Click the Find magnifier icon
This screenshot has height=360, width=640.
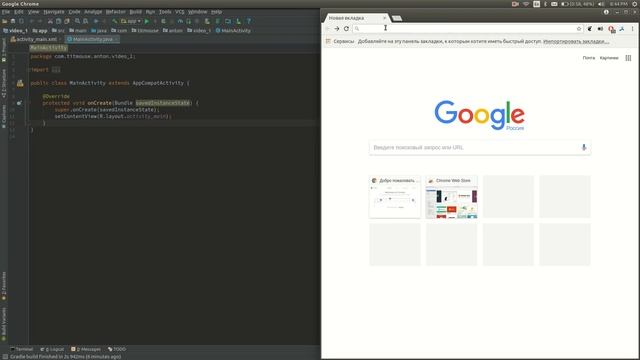(77, 21)
